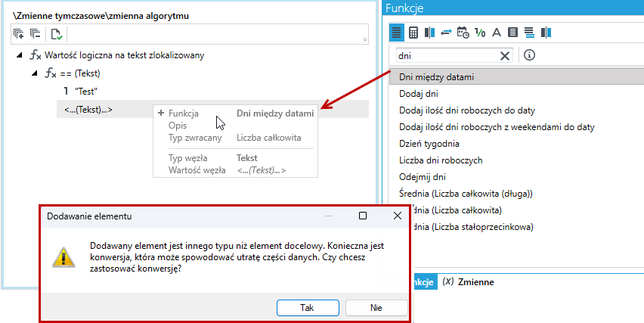Select the == (Tekst) label
The width and height of the screenshot is (644, 323).
(x=80, y=73)
